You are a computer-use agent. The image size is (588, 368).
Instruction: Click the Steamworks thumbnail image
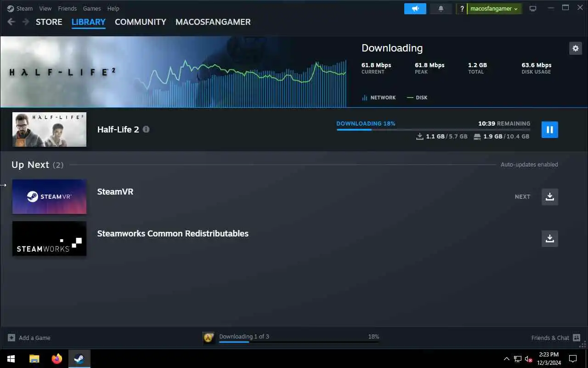(49, 238)
